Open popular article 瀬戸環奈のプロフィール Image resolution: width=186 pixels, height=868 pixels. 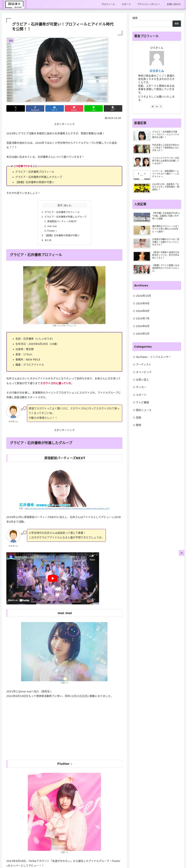[x=157, y=230]
